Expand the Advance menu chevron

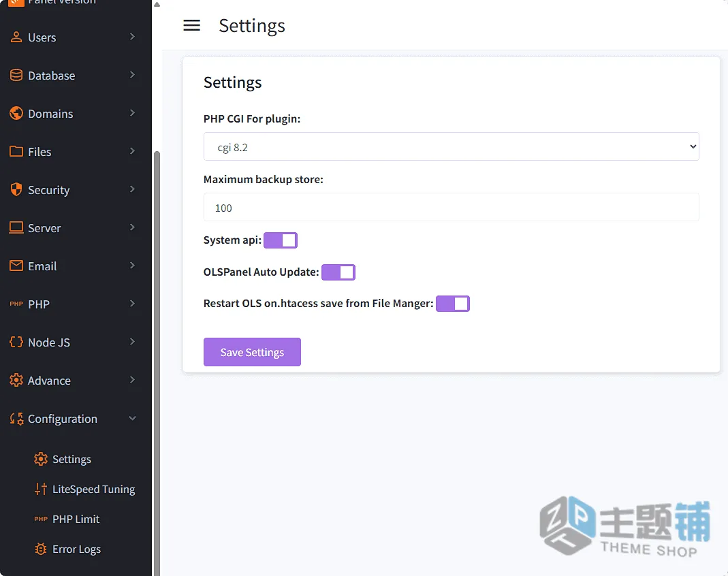(132, 380)
